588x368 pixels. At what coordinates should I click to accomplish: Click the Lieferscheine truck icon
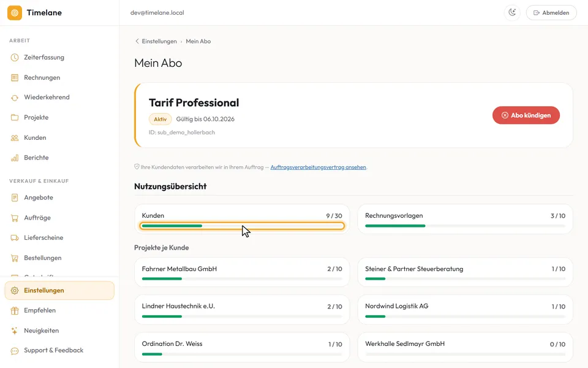pyautogui.click(x=15, y=238)
